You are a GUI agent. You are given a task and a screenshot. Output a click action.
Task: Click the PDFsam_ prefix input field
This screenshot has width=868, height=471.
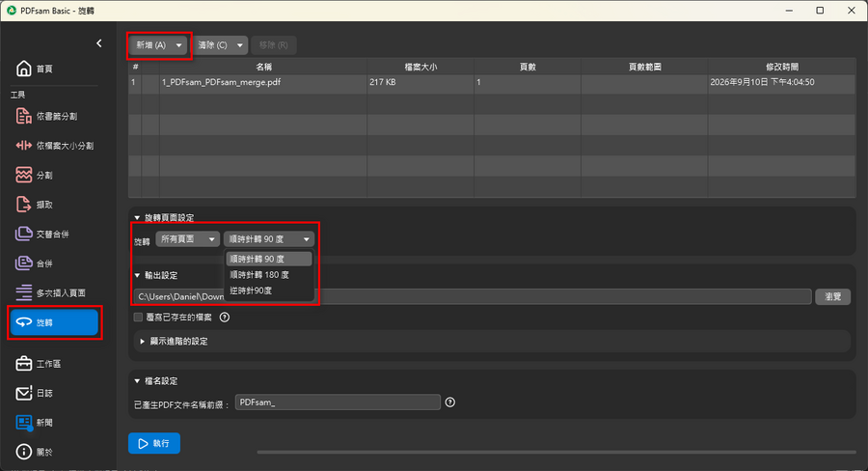click(x=338, y=402)
